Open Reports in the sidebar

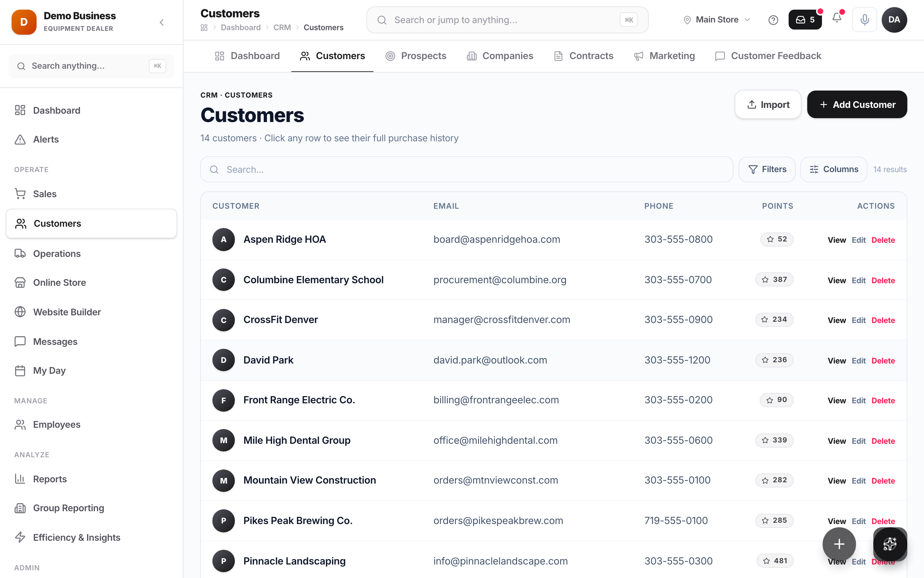tap(91, 479)
